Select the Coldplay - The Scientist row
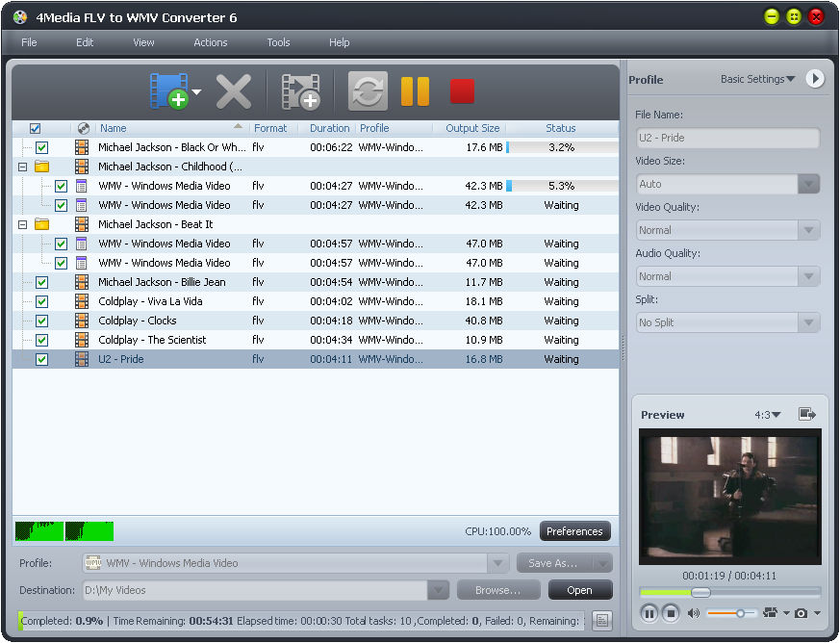 click(x=316, y=340)
